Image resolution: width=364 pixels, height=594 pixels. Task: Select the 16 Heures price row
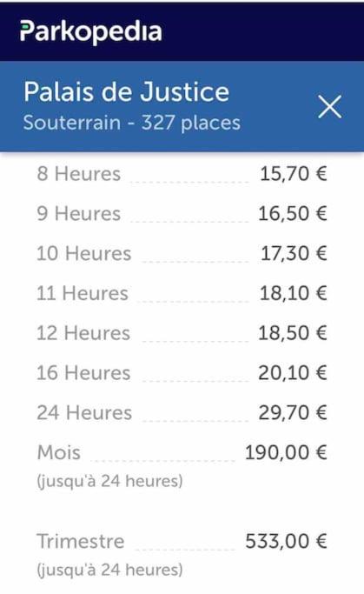point(182,373)
